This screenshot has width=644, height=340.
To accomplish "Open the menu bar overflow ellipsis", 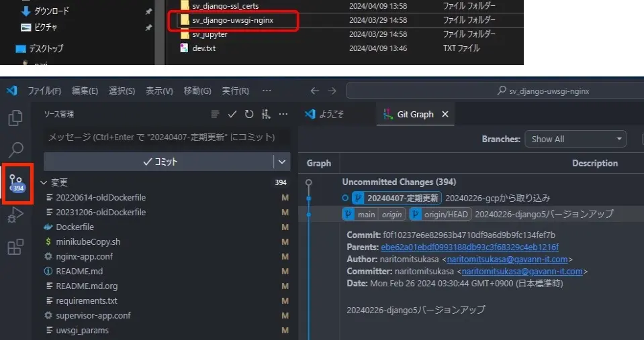I will click(x=267, y=91).
